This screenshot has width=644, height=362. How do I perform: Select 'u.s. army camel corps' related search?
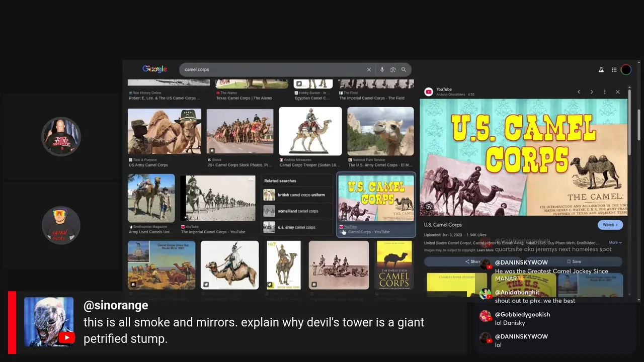pos(297,227)
